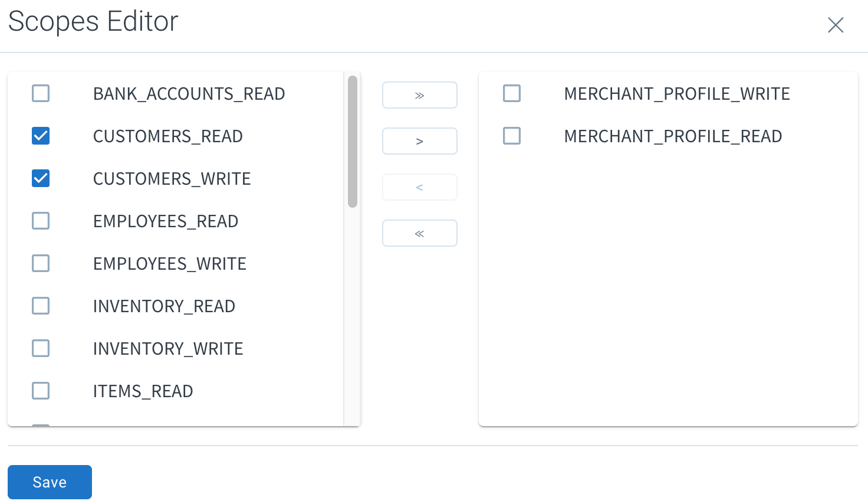Click the move-selected-right single arrow button
This screenshot has width=868, height=504.
pos(419,141)
